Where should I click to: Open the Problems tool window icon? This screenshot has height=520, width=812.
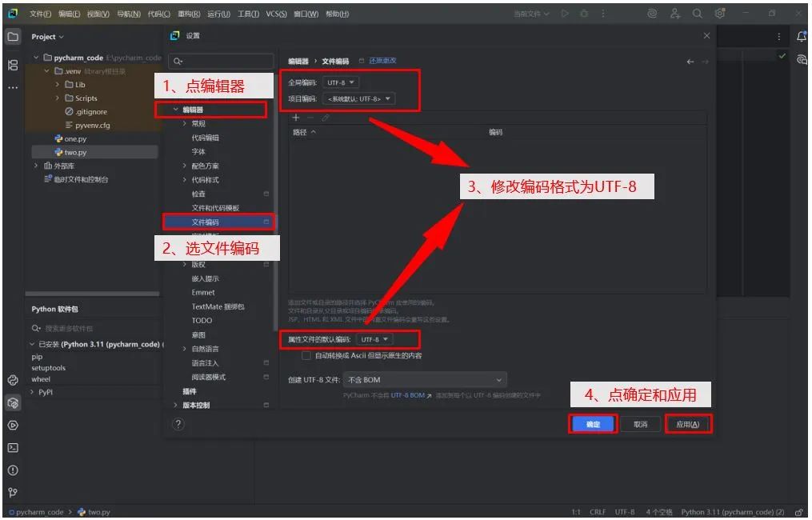(13, 470)
